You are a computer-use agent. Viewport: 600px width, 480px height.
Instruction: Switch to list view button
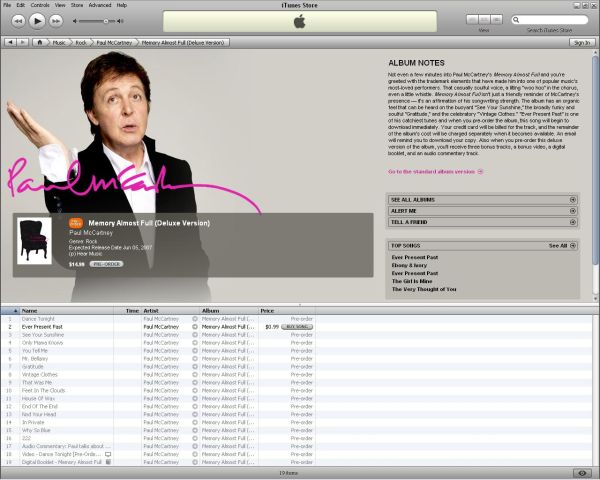[x=472, y=19]
